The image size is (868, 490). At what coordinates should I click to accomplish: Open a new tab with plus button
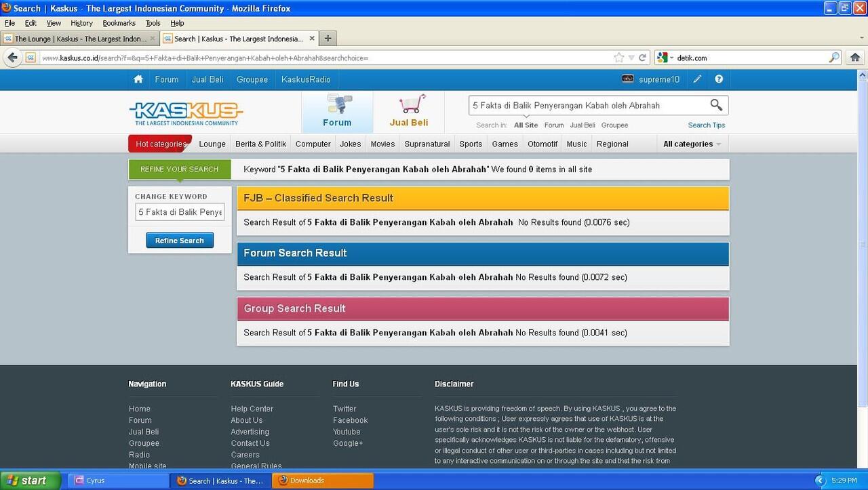328,39
